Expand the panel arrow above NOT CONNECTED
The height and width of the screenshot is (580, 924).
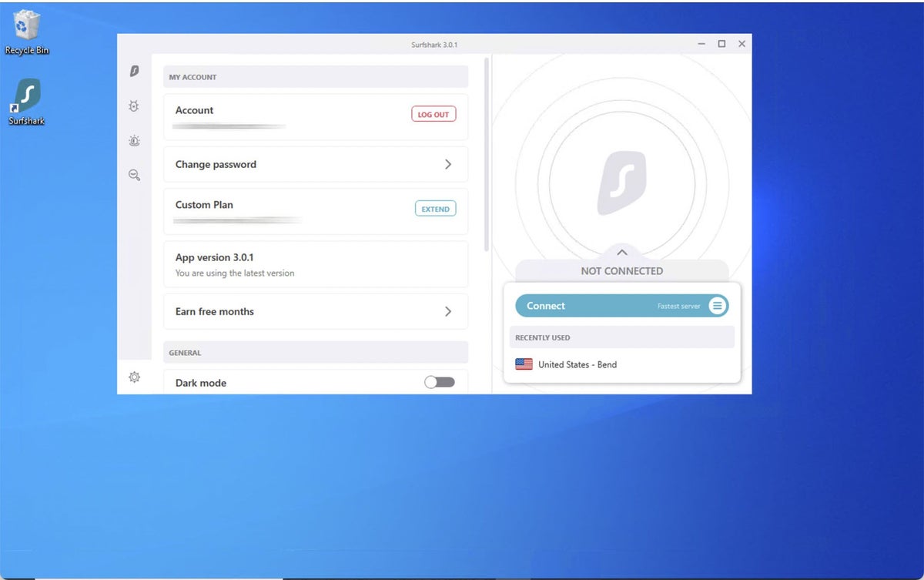click(x=622, y=253)
